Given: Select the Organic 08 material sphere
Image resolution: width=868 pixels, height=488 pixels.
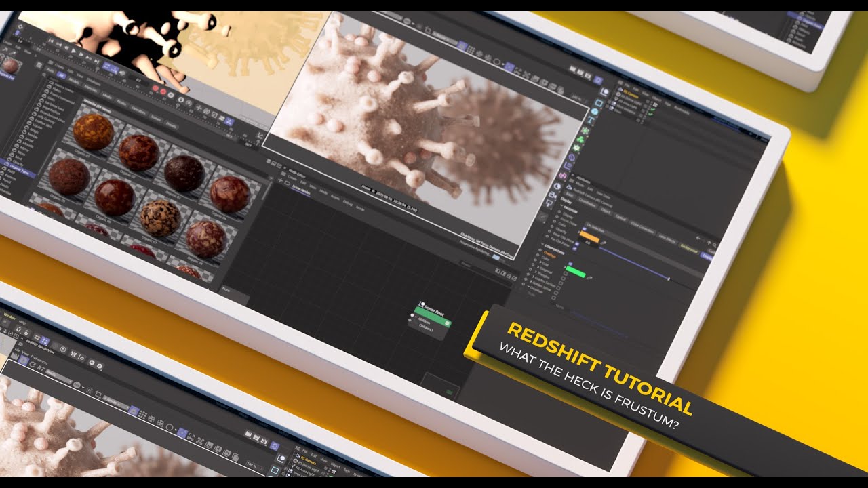Looking at the screenshot, I should click(x=205, y=239).
